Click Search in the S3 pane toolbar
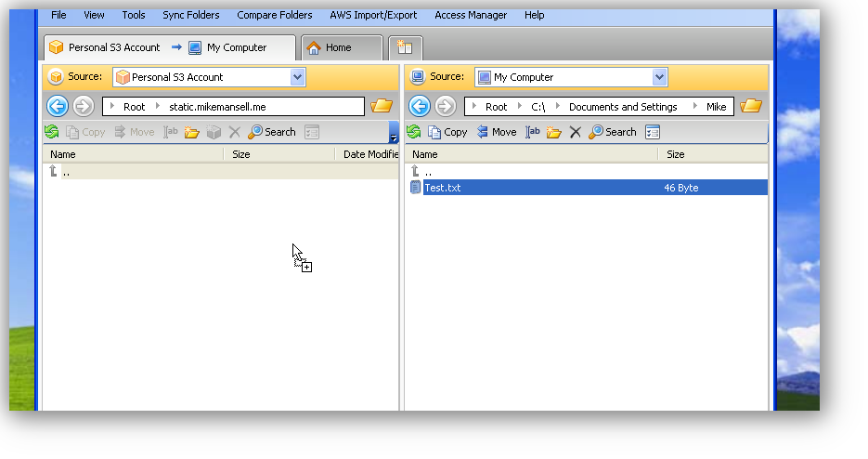Image resolution: width=868 pixels, height=459 pixels. click(271, 132)
